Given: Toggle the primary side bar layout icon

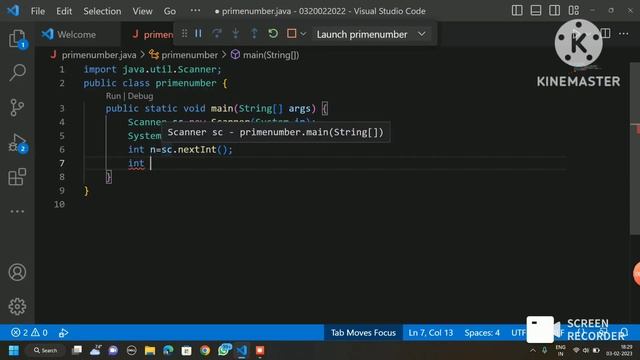Looking at the screenshot, I should [x=517, y=11].
